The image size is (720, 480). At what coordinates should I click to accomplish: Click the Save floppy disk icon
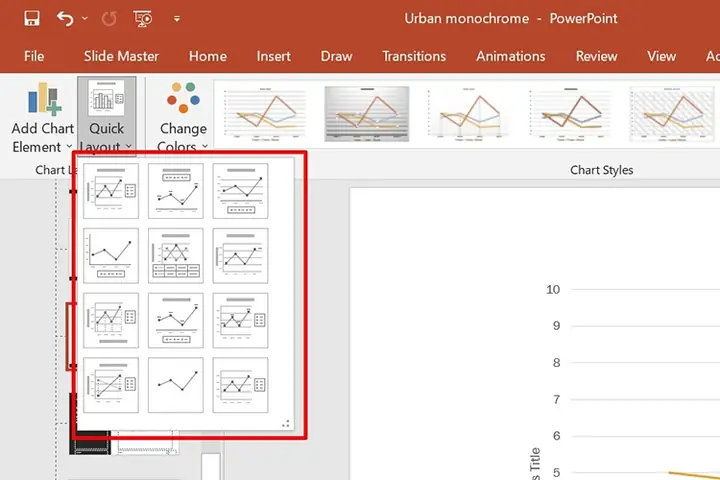point(32,18)
